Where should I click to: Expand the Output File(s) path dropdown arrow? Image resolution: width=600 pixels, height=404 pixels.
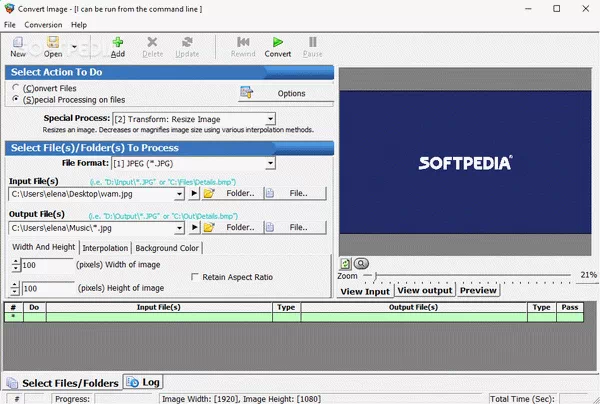[x=179, y=228]
